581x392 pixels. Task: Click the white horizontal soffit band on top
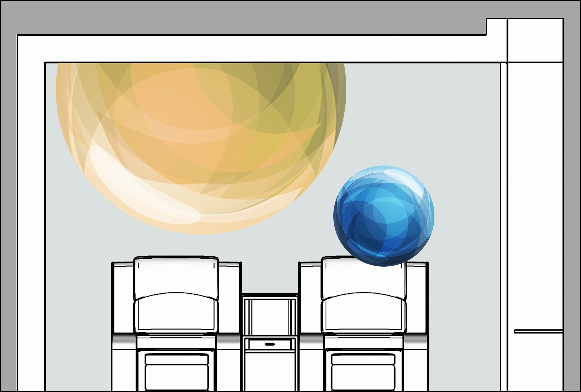point(250,49)
